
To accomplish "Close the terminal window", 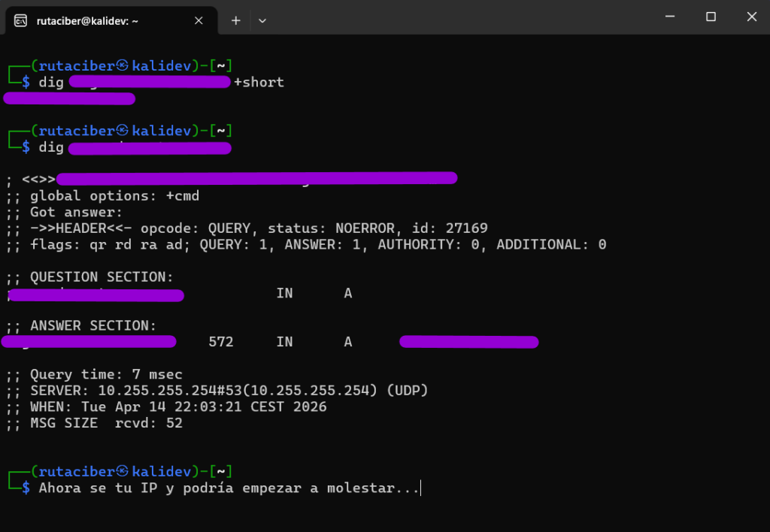I will (x=752, y=17).
